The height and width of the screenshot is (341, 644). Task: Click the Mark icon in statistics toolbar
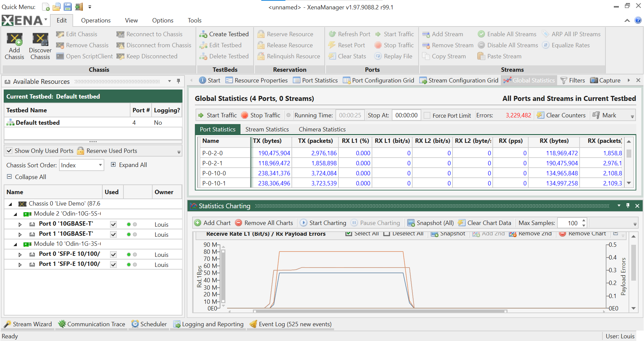point(596,115)
